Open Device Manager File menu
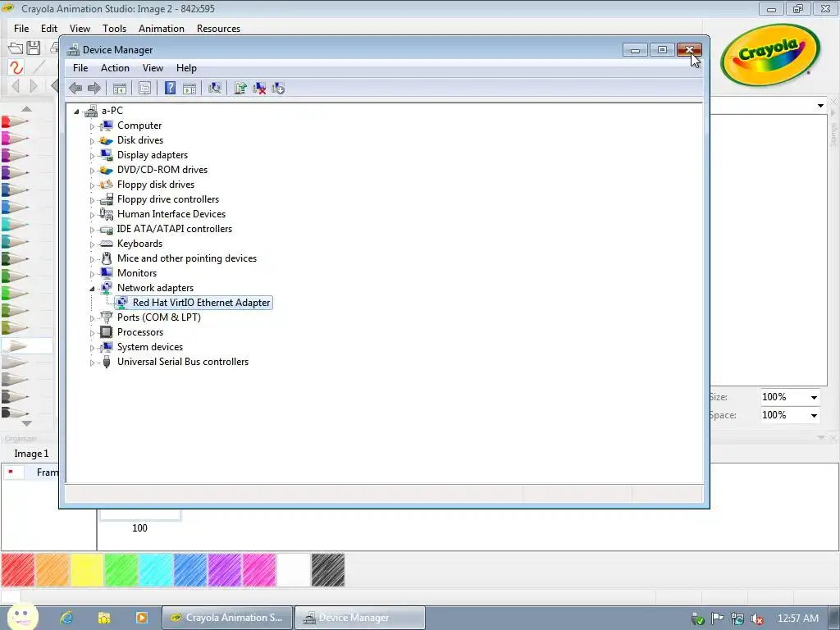This screenshot has width=840, height=630. [x=80, y=68]
